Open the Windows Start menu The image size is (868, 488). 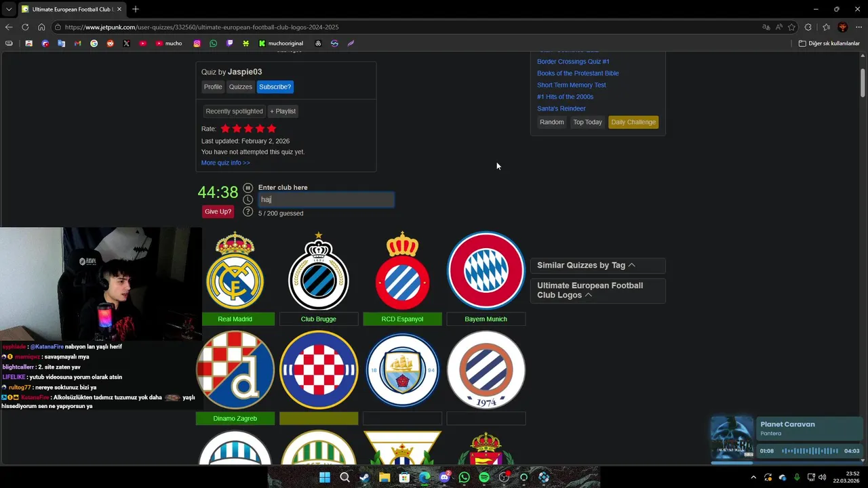coord(325,477)
